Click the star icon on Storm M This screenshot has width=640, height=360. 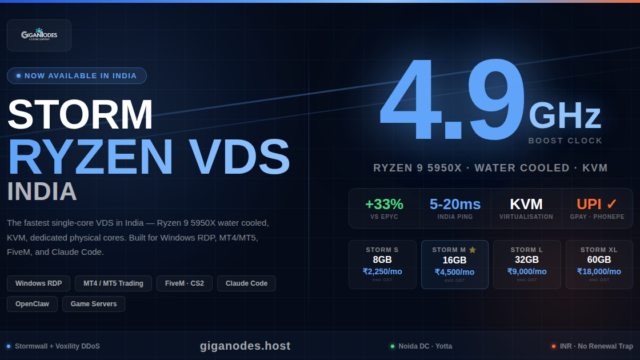(x=473, y=250)
